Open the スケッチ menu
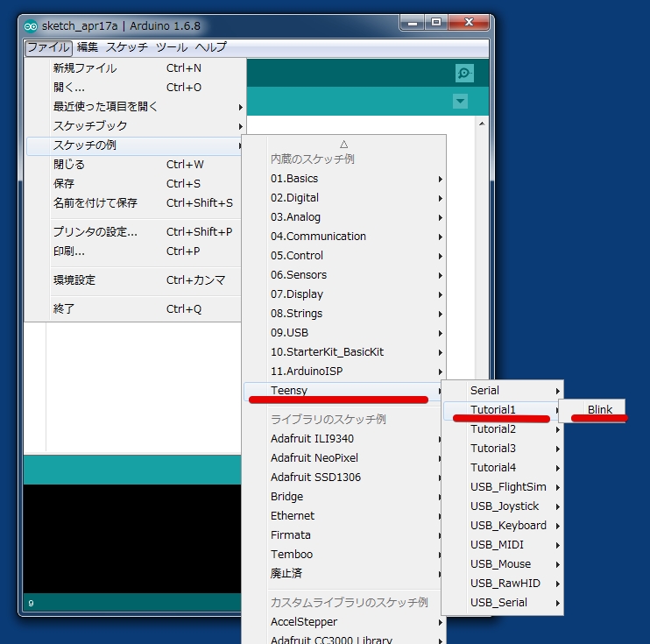The width and height of the screenshot is (650, 644). point(127,47)
